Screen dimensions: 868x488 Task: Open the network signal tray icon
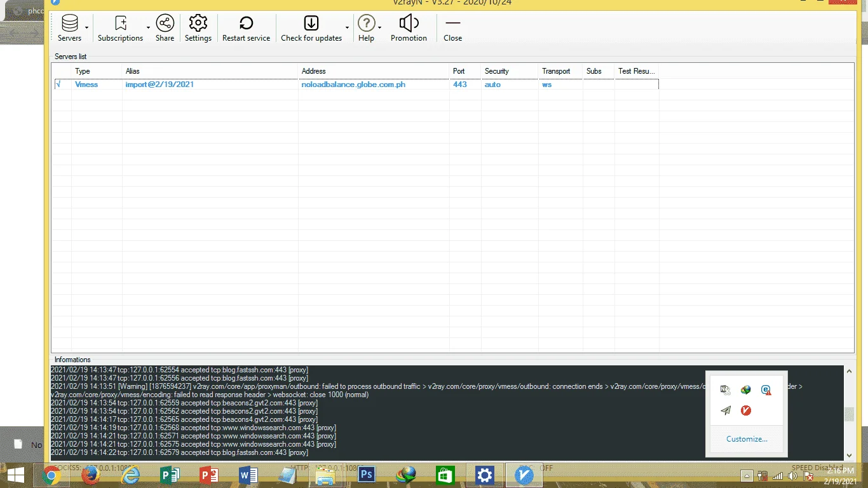[x=778, y=476]
